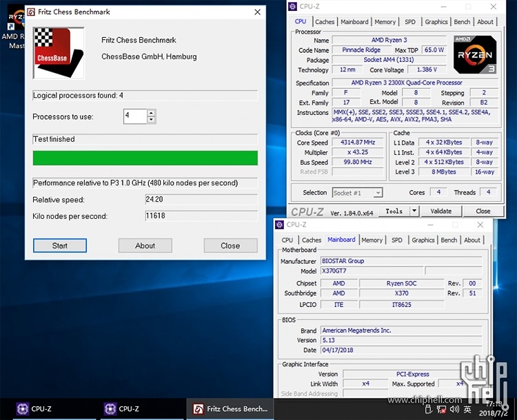Select the About tab in lower CPU-Z window
This screenshot has height=420, width=517.
pos(472,240)
